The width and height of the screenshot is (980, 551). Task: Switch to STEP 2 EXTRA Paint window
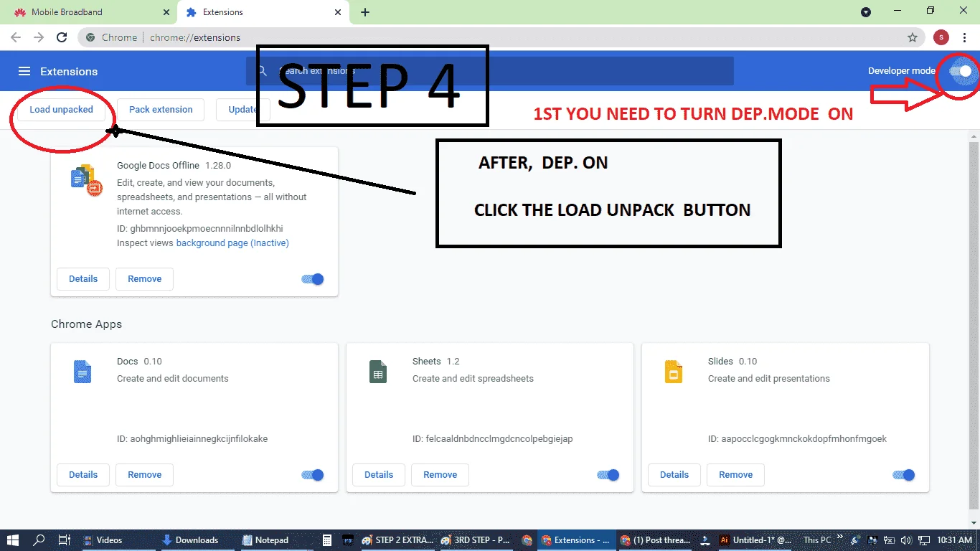click(398, 540)
